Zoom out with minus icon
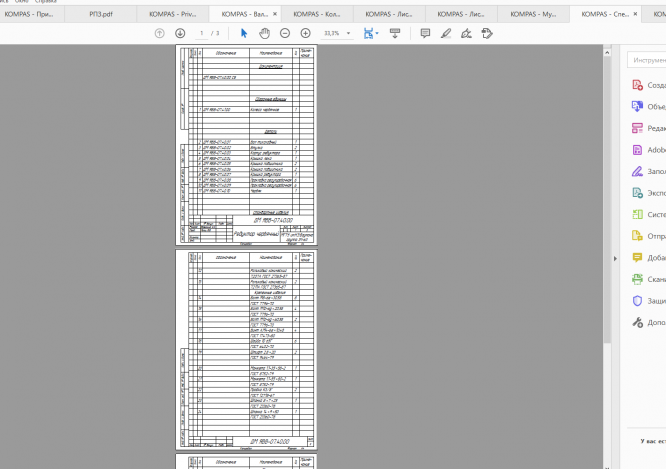This screenshot has width=666, height=469. tap(285, 33)
